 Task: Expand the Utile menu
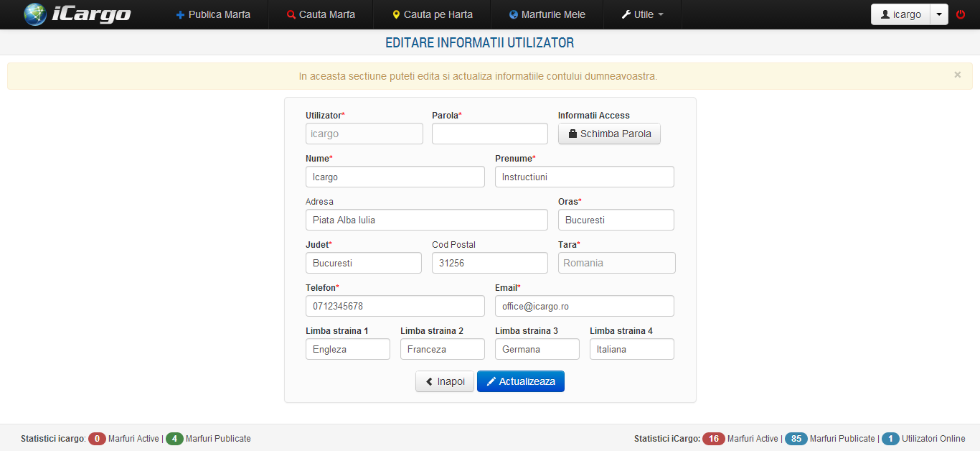point(642,14)
